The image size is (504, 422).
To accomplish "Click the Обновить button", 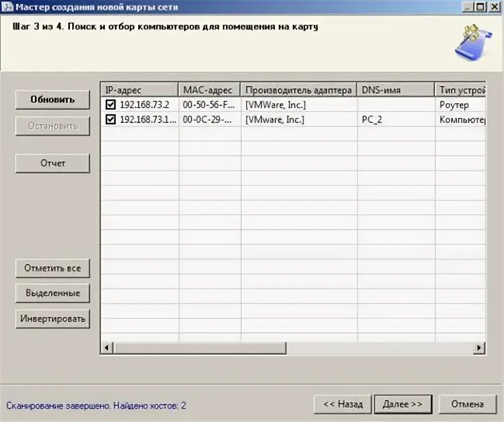I will pyautogui.click(x=53, y=100).
